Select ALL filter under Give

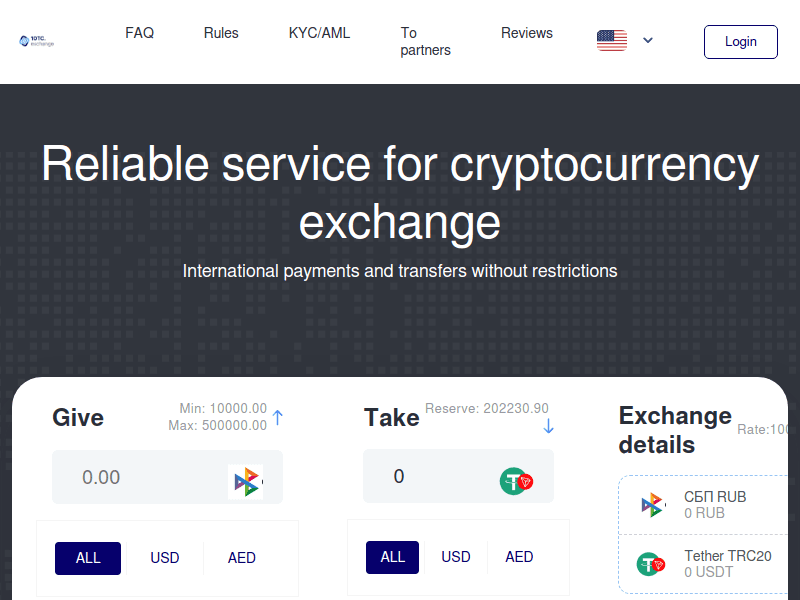point(88,558)
